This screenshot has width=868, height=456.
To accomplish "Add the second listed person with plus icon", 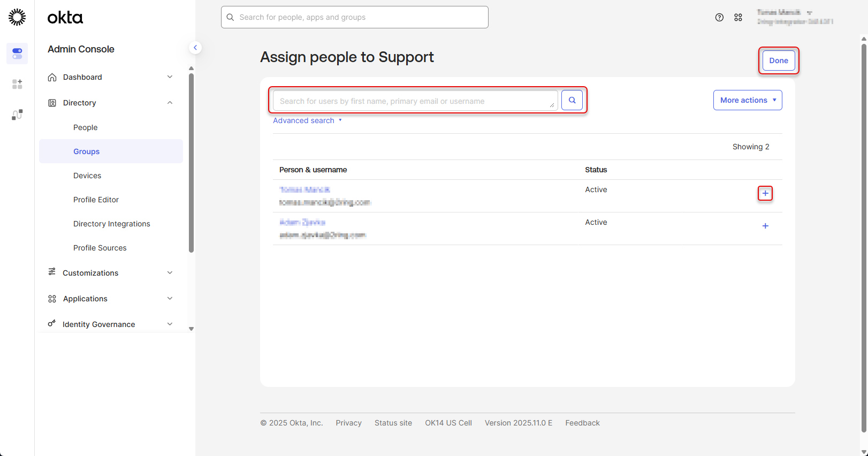I will [x=765, y=226].
